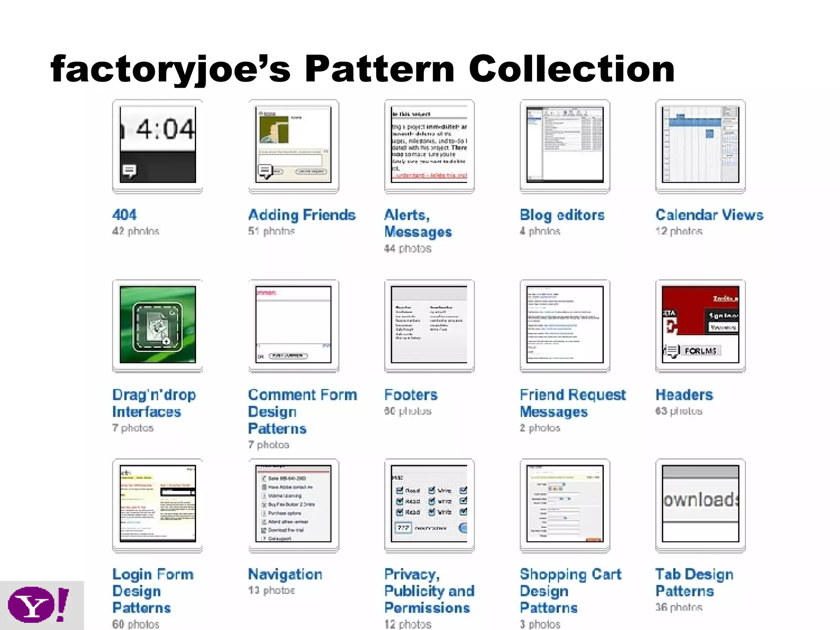Screen dimensions: 840x630
Task: Follow the Comment Form Design Patterns link
Action: tap(303, 411)
